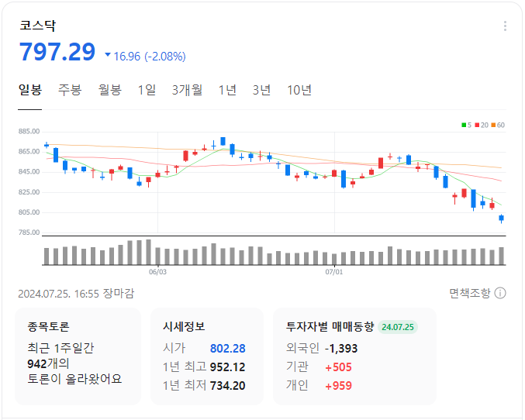Click the 07/01 date axis label
525x420 pixels.
(334, 272)
